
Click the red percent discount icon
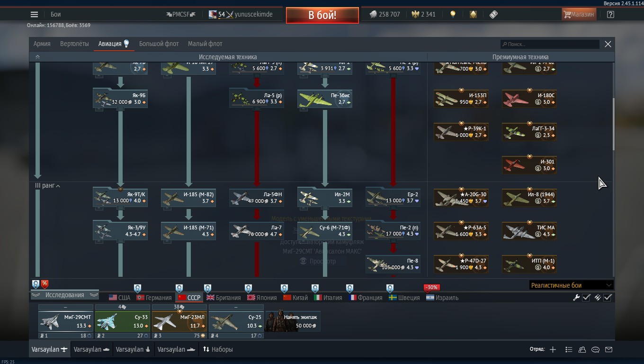coord(45,284)
